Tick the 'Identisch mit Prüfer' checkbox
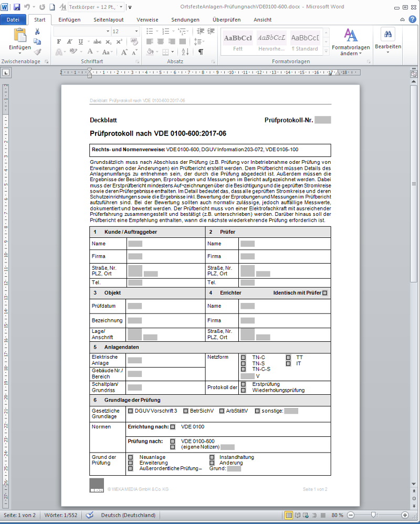Viewport: 420px width, 524px height. 325,293
